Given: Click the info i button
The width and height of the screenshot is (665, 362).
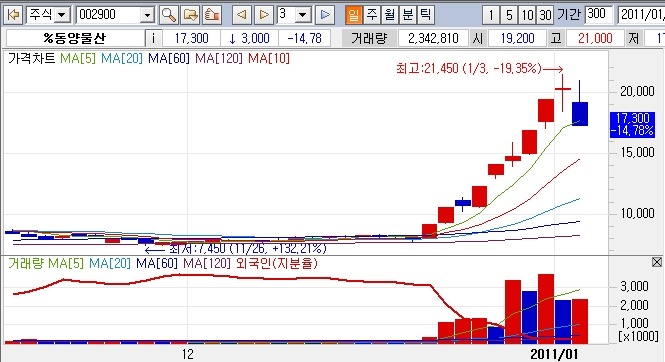Looking at the screenshot, I should point(153,39).
